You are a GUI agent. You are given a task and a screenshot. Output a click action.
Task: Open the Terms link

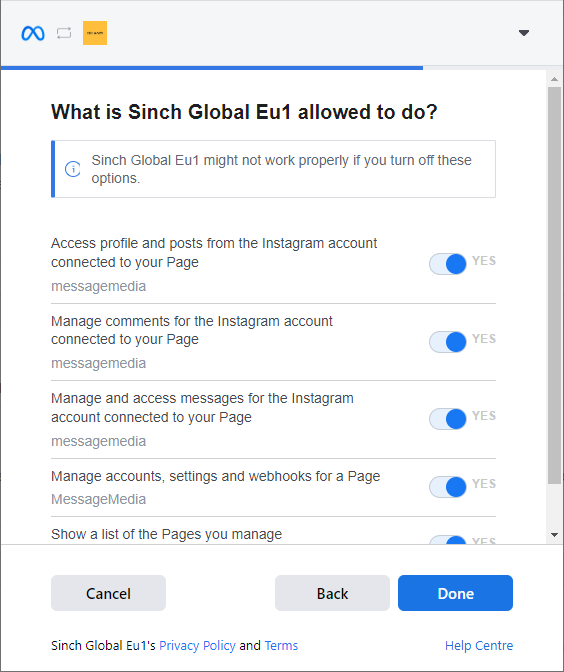[x=281, y=645]
